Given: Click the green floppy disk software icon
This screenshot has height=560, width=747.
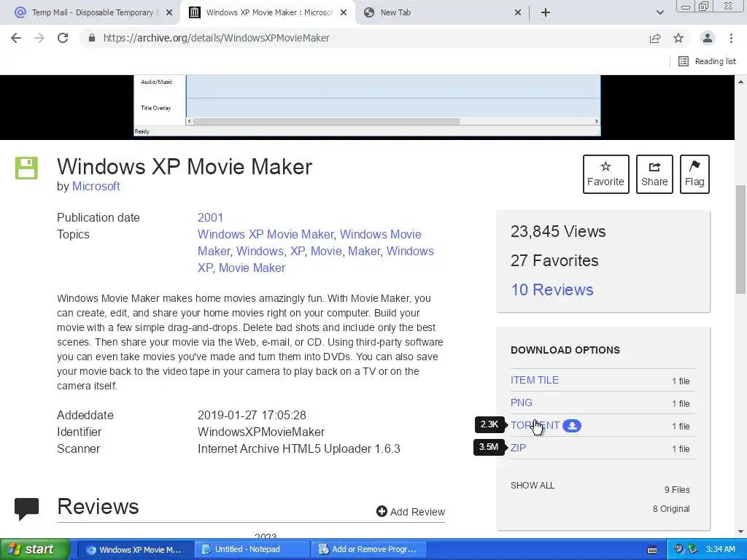Looking at the screenshot, I should click(x=26, y=168).
